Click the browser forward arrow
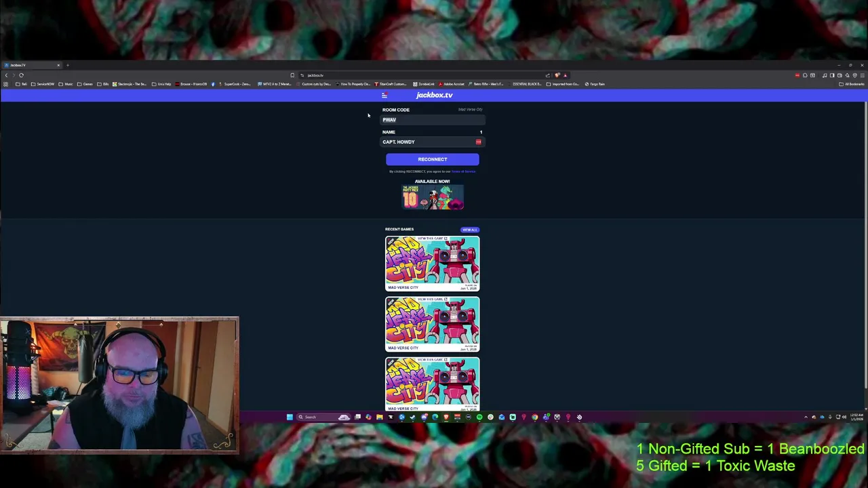This screenshot has height=488, width=868. pos(14,75)
